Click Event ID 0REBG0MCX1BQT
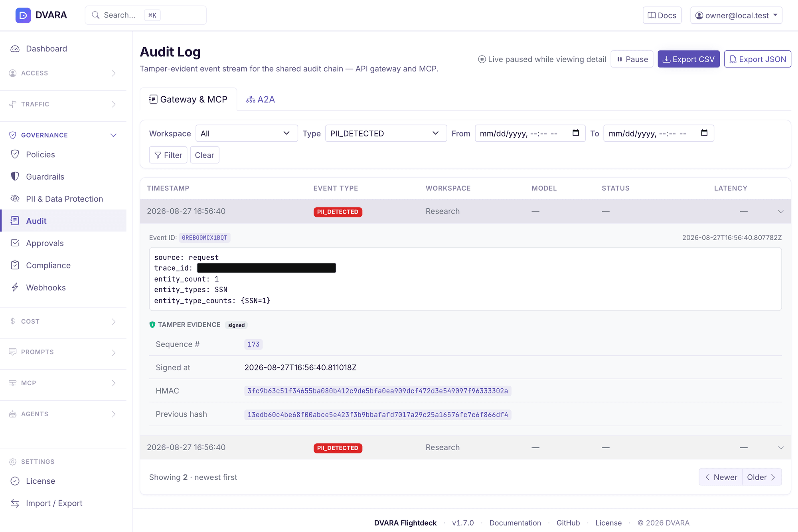Viewport: 798px width, 532px height. (x=205, y=238)
